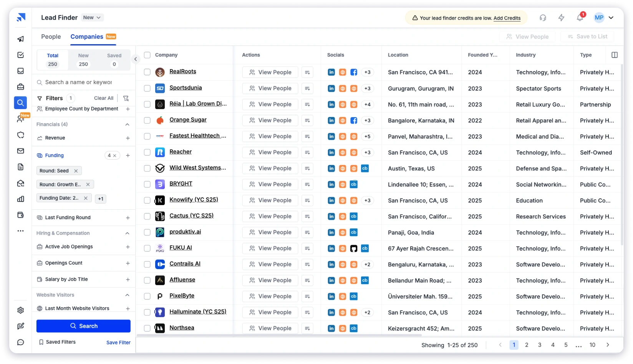Image resolution: width=633 pixels, height=364 pixels.
Task: Open the settings gear in the sidebar
Action: [x=20, y=310]
